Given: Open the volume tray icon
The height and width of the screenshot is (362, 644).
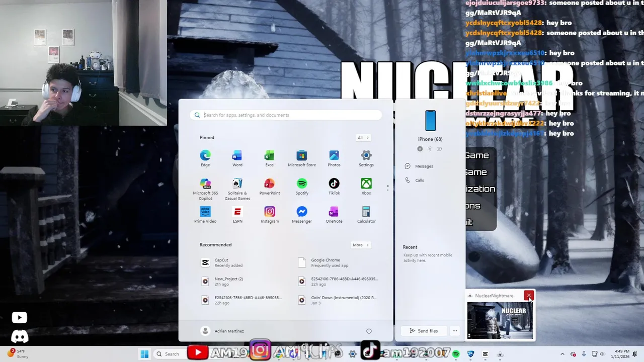Looking at the screenshot, I should [602, 354].
